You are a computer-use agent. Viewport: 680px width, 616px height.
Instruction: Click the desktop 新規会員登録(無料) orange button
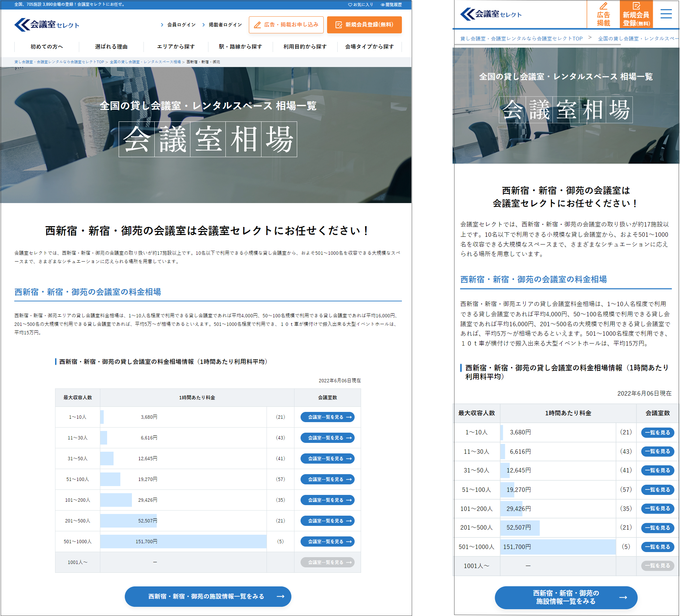(364, 25)
